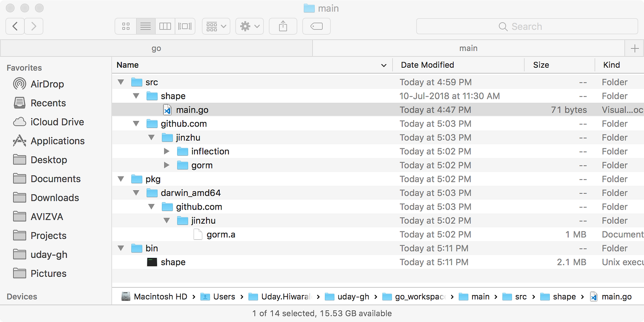Viewport: 644px width, 322px height.
Task: Click go_workspace in the path bar
Action: [414, 297]
